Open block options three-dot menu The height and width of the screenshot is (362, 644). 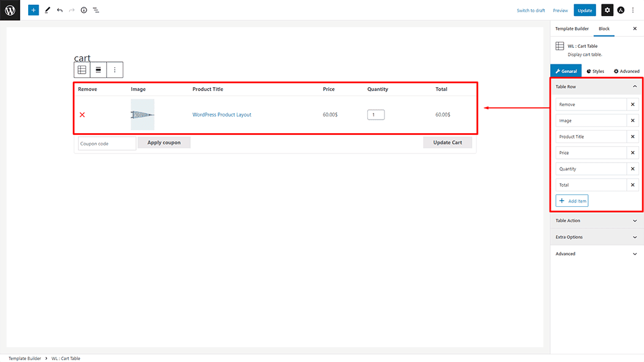(x=115, y=70)
